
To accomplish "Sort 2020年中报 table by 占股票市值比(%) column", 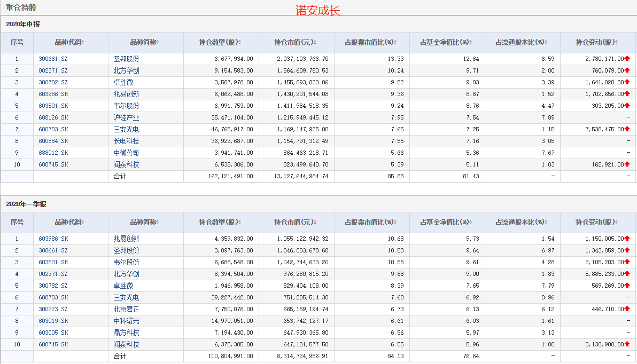I will click(x=370, y=42).
